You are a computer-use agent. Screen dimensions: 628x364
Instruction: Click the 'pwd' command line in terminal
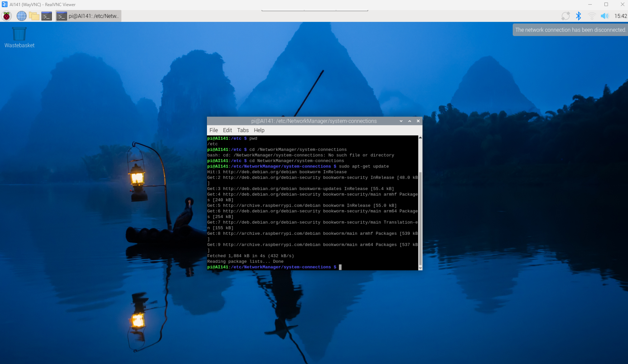(x=232, y=139)
